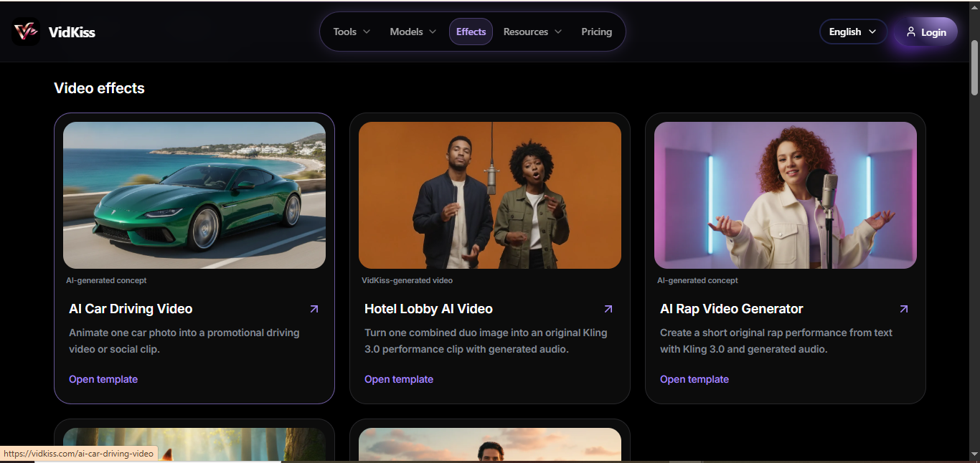Click the arrow icon on Hotel Lobby AI Video
Viewport: 980px width, 463px height.
click(x=608, y=309)
